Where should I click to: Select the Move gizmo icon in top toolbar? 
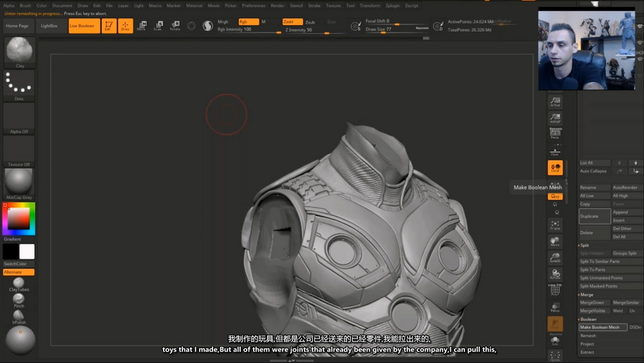(x=142, y=26)
